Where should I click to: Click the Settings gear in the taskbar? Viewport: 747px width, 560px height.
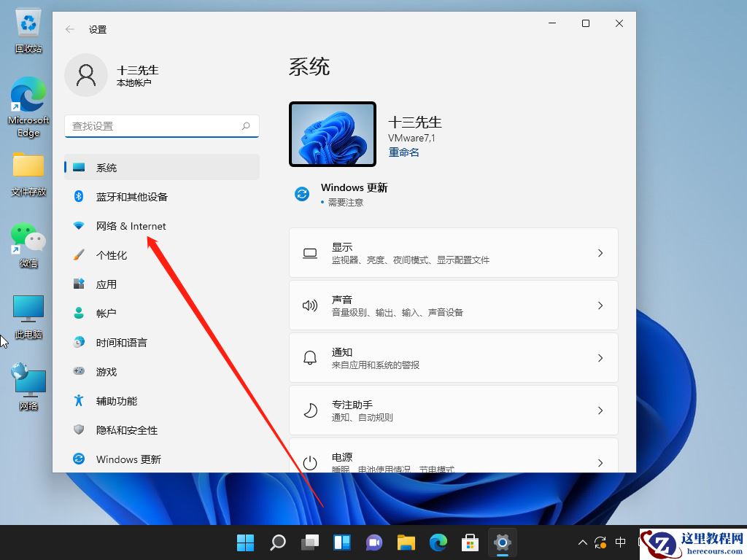[x=502, y=542]
